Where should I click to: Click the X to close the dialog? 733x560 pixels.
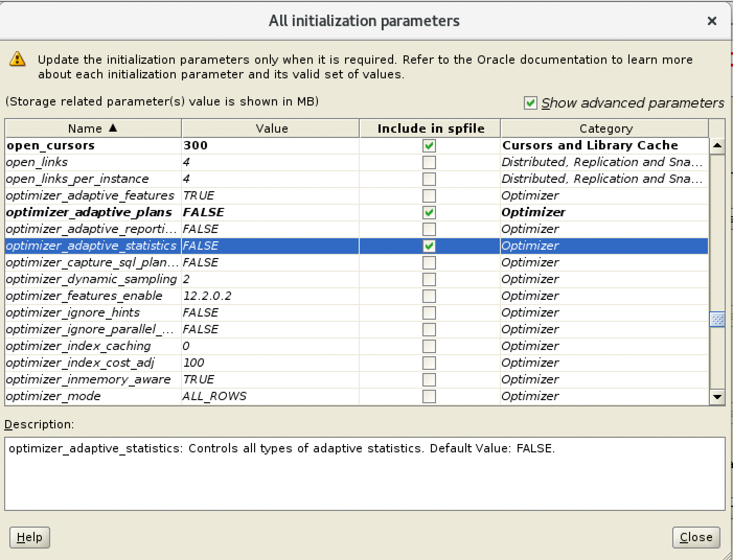pyautogui.click(x=712, y=21)
